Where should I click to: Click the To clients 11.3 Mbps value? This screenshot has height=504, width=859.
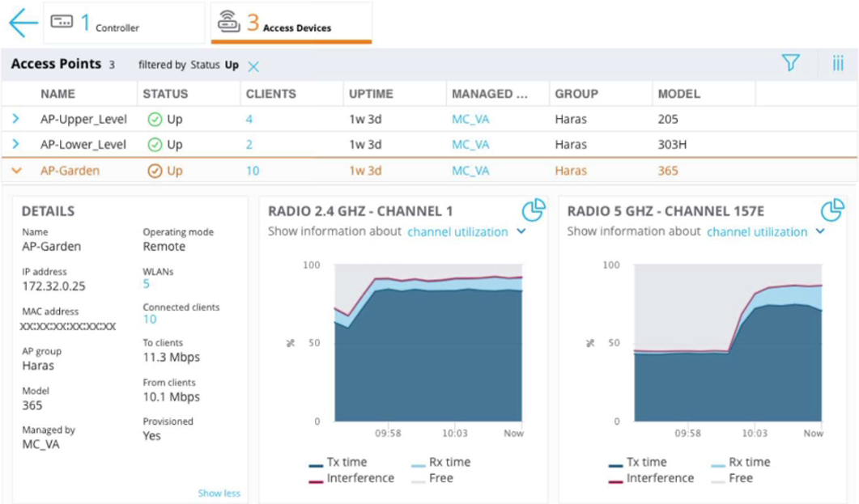click(x=172, y=358)
